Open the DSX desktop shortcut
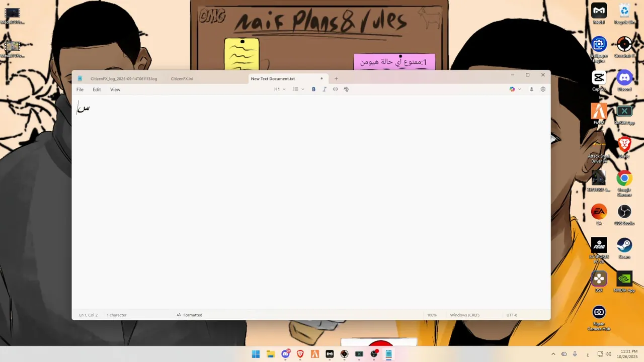This screenshot has height=362, width=644. coord(599,282)
